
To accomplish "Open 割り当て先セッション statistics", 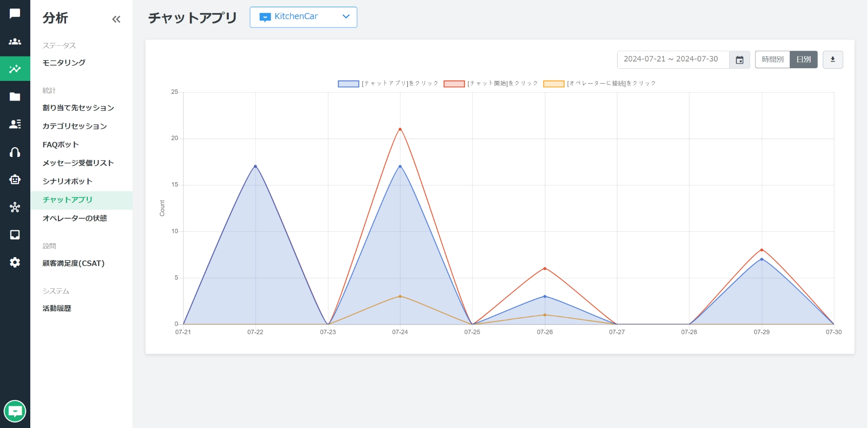I will coord(78,108).
